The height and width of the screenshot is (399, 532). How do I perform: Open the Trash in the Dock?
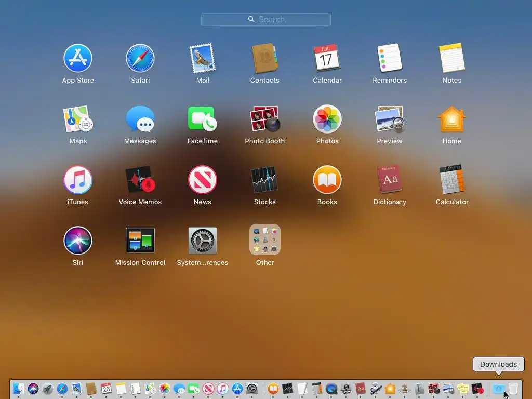(513, 389)
